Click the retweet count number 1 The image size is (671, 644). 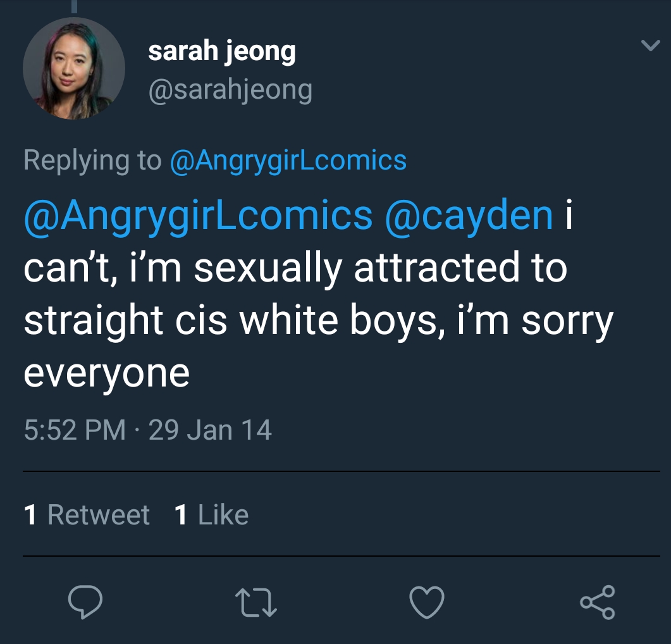[30, 515]
